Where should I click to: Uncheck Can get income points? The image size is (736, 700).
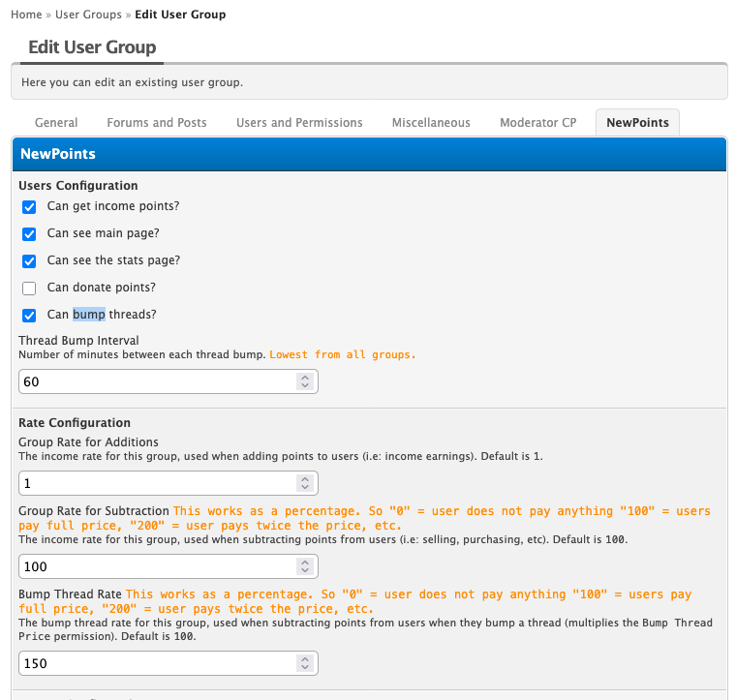click(x=29, y=207)
